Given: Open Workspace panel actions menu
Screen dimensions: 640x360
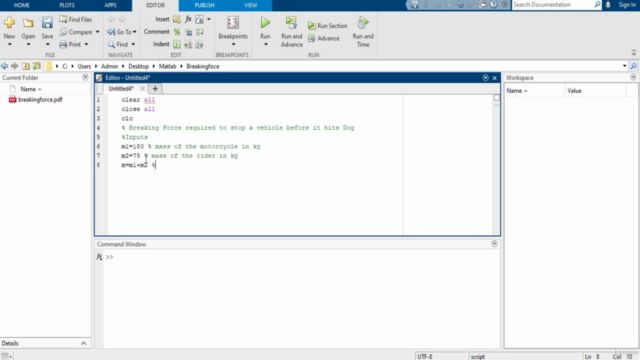Looking at the screenshot, I should 633,77.
